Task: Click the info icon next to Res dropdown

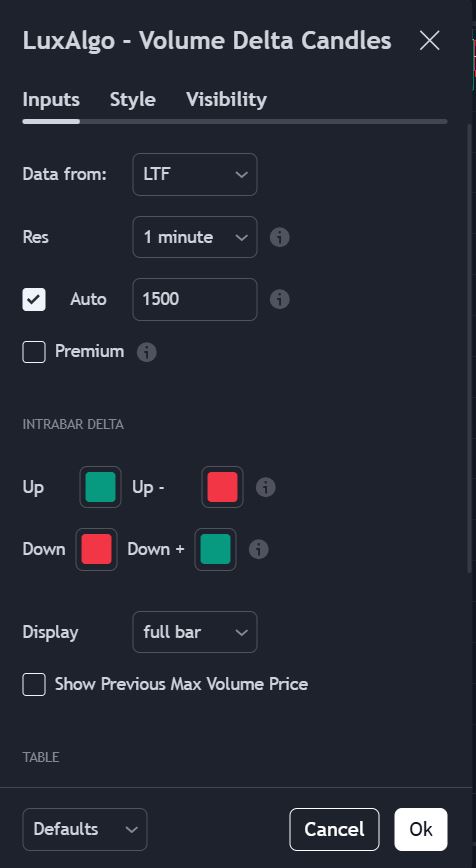Action: [x=280, y=237]
